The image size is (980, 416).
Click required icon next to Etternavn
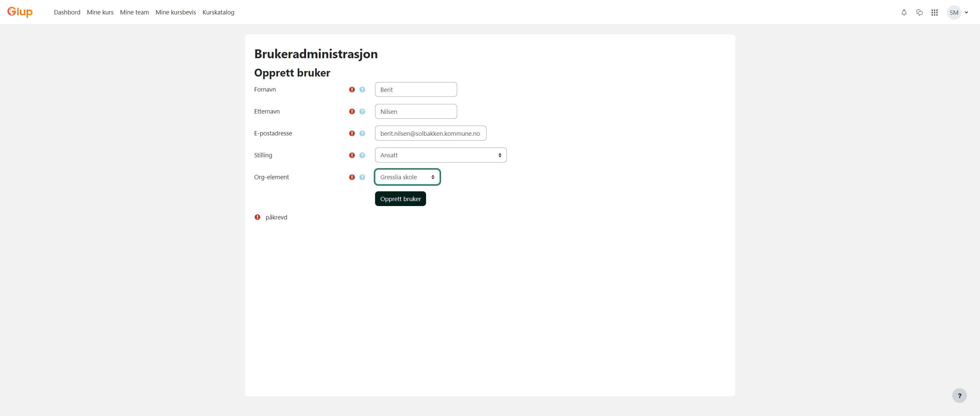(x=352, y=112)
